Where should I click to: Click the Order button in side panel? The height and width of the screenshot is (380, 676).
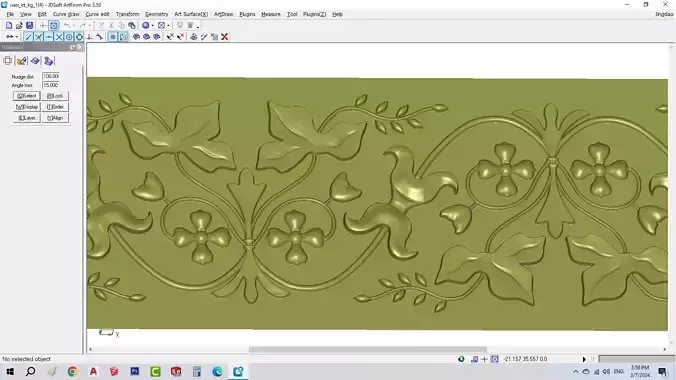[x=55, y=107]
